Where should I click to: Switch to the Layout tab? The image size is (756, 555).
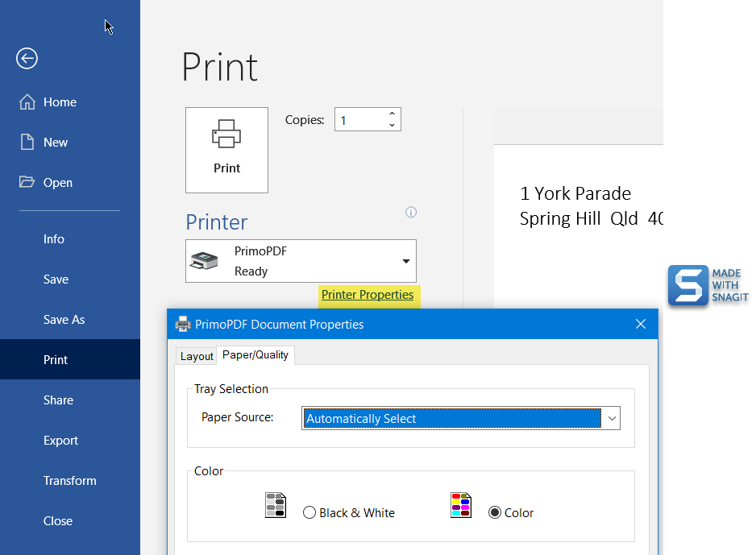197,356
